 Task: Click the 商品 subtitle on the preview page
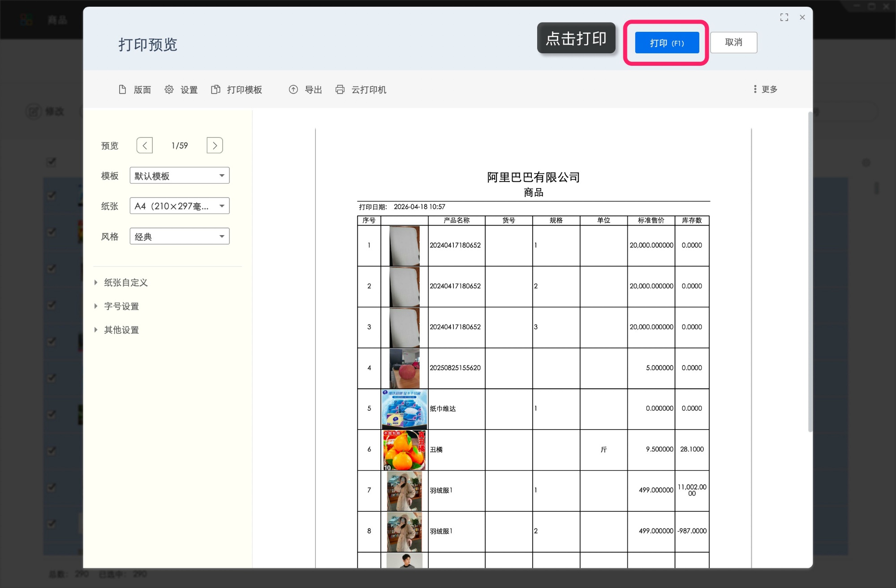pos(534,193)
